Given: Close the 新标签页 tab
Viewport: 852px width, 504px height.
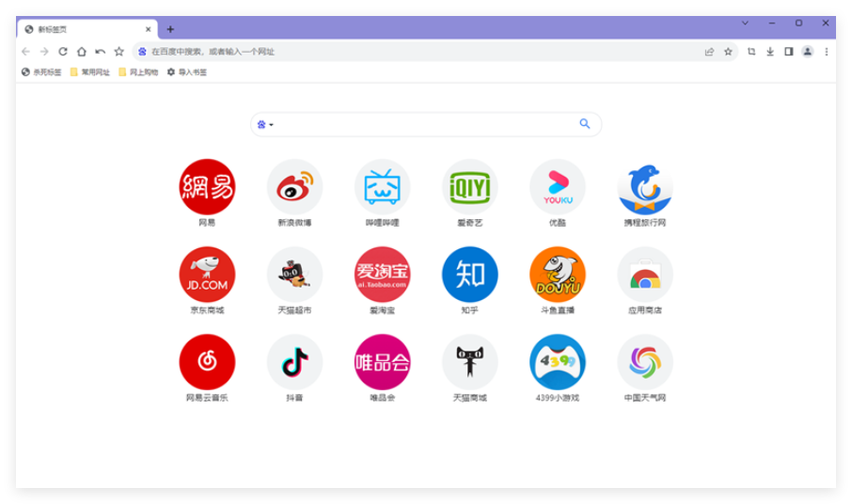Looking at the screenshot, I should [148, 29].
